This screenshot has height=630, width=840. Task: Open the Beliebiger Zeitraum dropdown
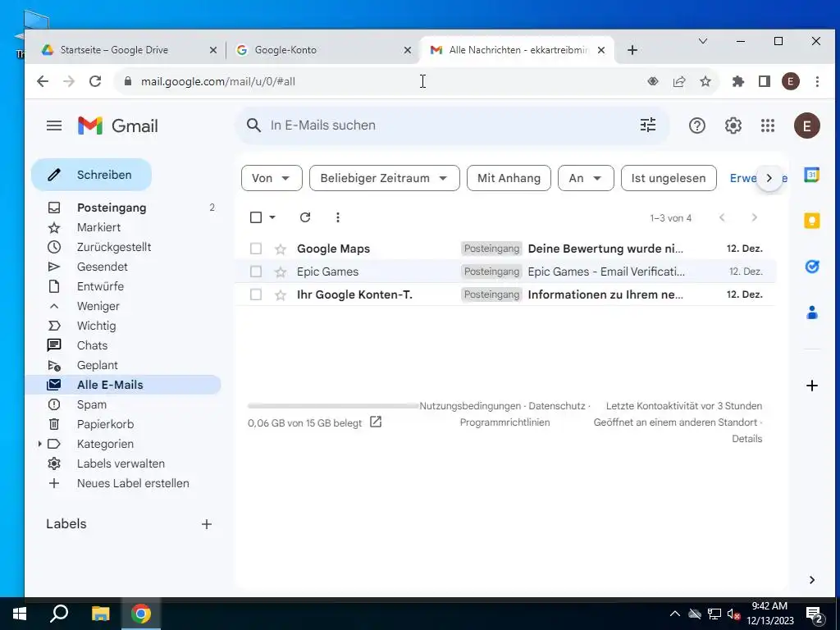(384, 178)
